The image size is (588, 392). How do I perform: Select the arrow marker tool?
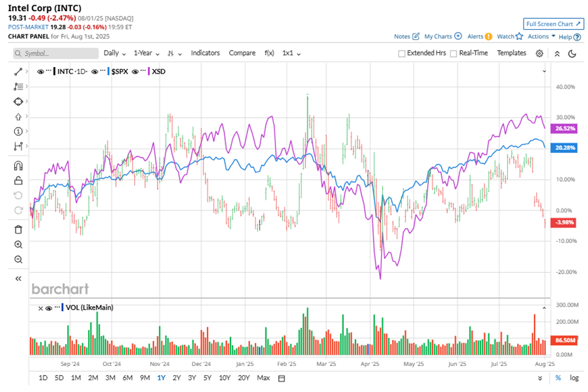click(x=18, y=117)
